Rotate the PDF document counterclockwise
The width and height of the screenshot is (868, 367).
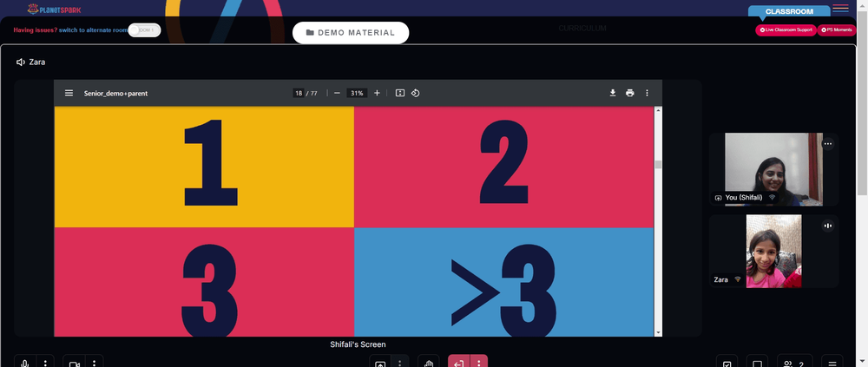tap(415, 93)
